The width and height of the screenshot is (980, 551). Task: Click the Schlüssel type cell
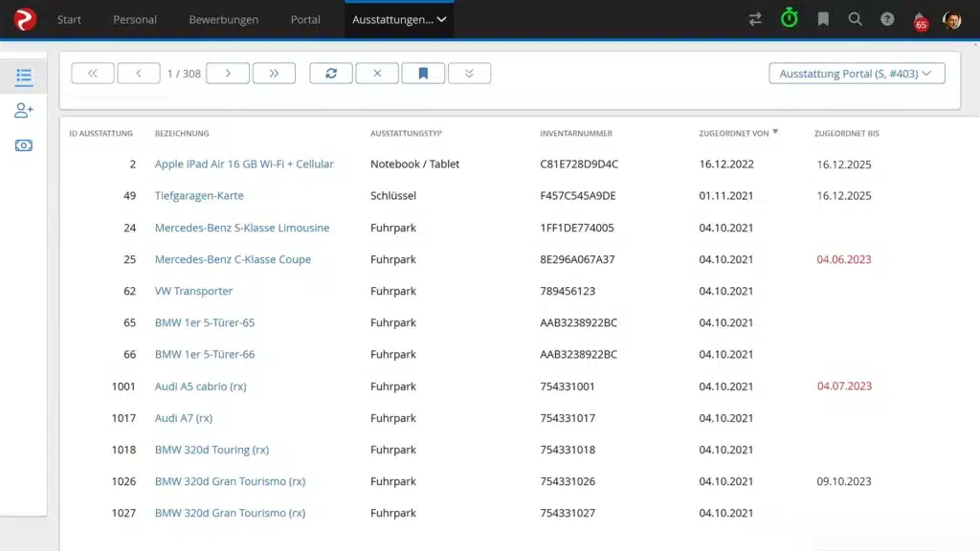coord(393,195)
